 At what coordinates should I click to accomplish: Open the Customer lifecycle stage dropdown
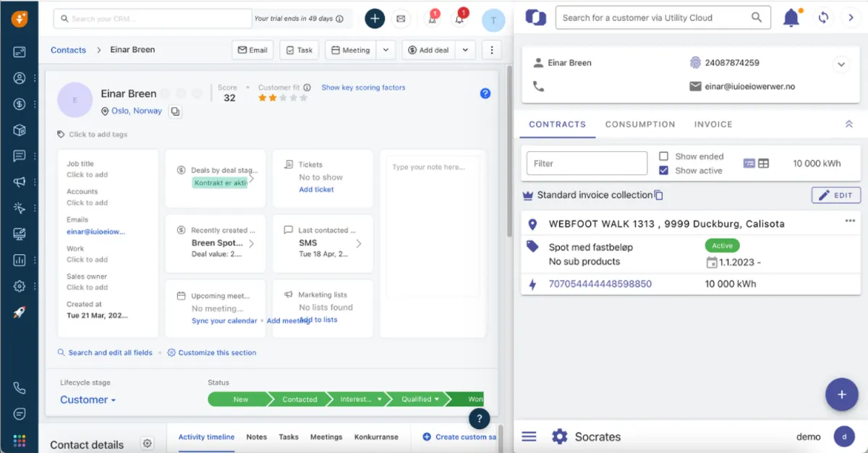click(88, 399)
